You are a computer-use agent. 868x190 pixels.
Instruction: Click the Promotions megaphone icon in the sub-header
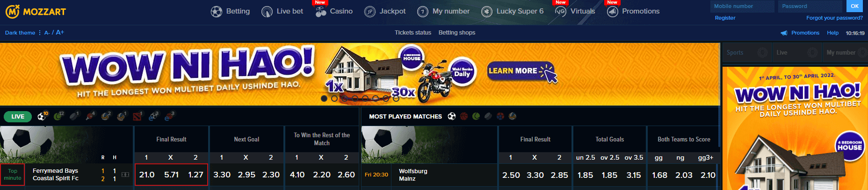point(784,33)
